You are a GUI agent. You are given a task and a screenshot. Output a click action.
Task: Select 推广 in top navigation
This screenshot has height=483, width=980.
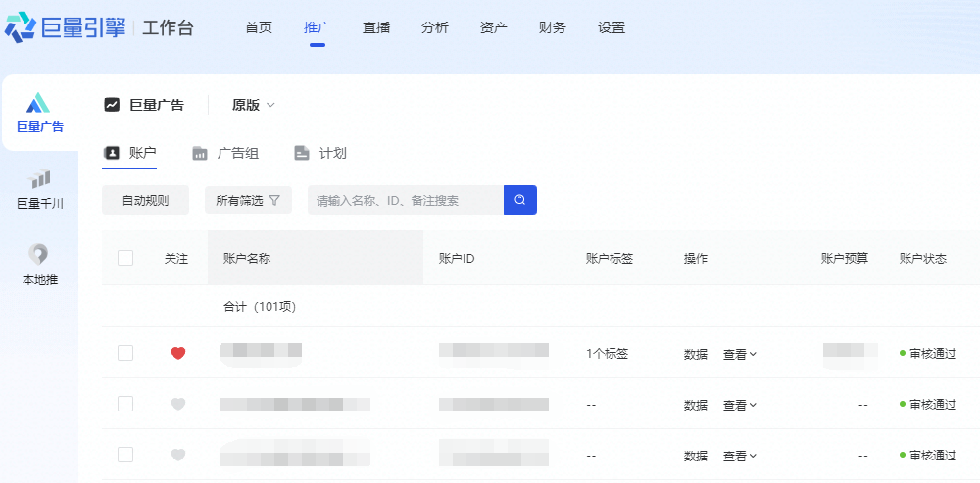318,28
